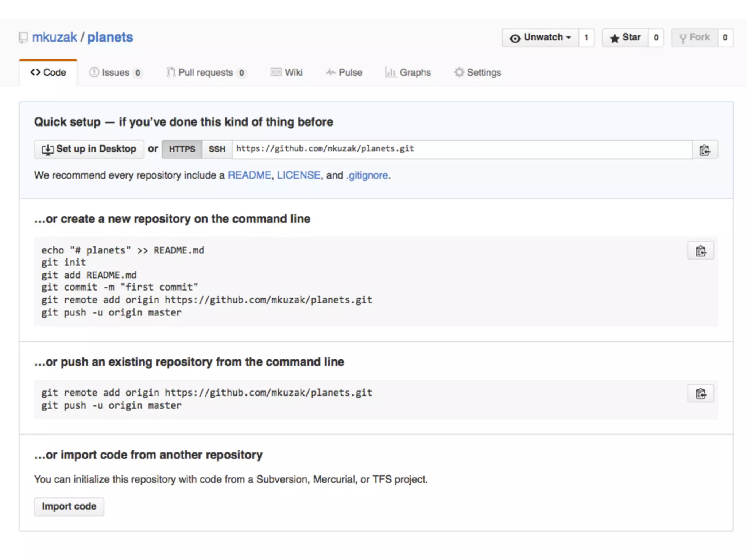
Task: Star the planets repository
Action: pyautogui.click(x=625, y=38)
